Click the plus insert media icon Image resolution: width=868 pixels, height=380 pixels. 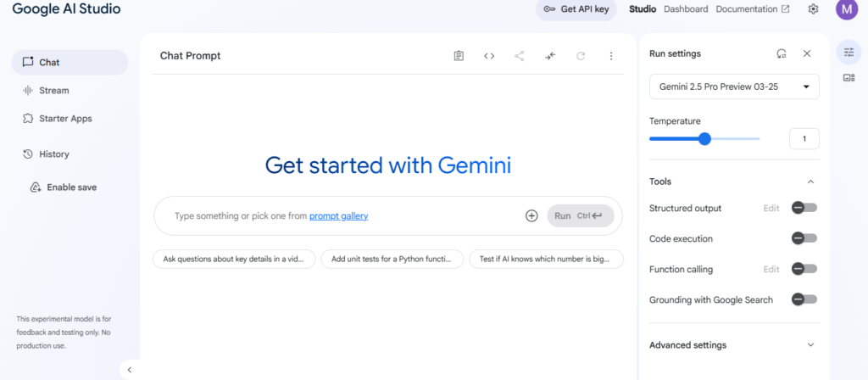(531, 216)
